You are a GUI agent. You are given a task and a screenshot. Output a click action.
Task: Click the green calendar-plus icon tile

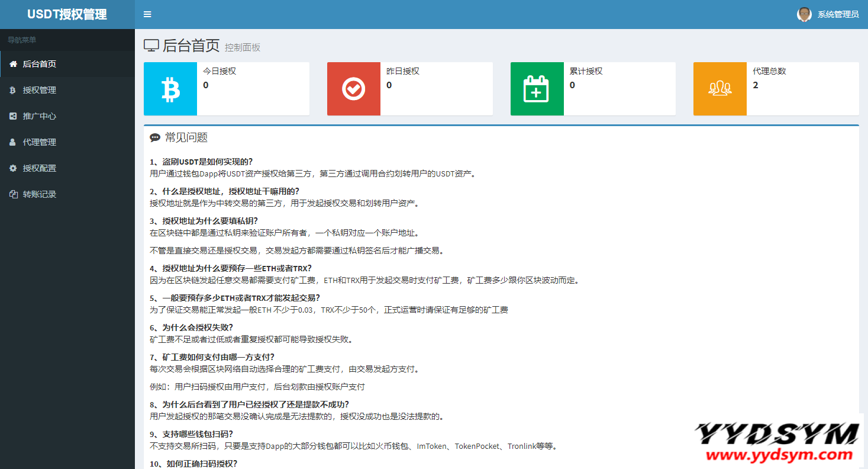(x=537, y=89)
